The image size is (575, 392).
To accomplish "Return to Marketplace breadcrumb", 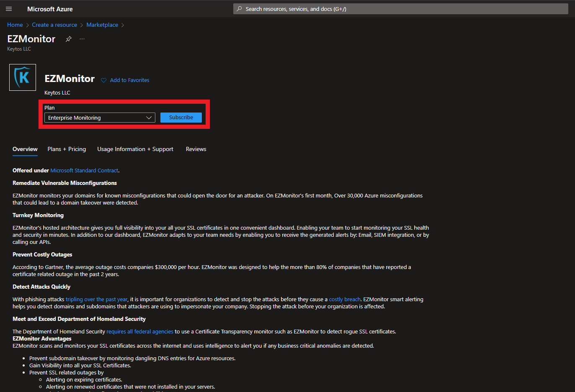I will (x=102, y=25).
